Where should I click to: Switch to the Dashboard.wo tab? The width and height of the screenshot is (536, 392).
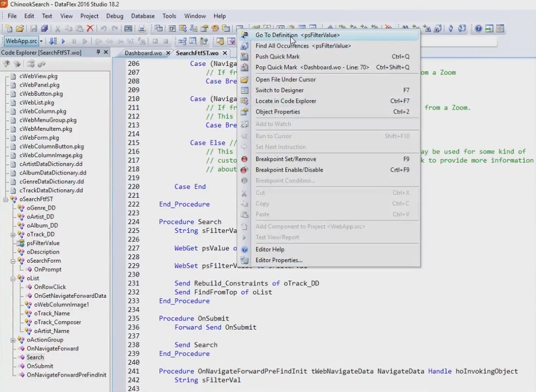143,53
